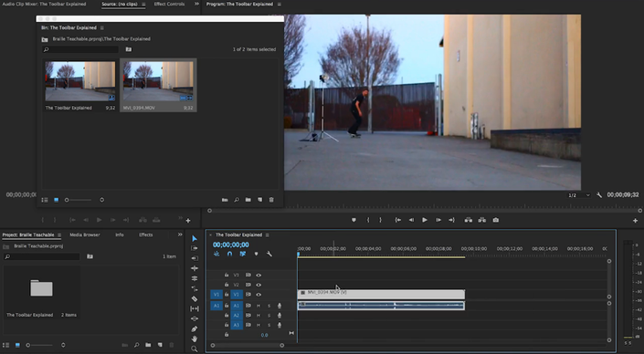Hide track V2 output eye

(x=259, y=285)
